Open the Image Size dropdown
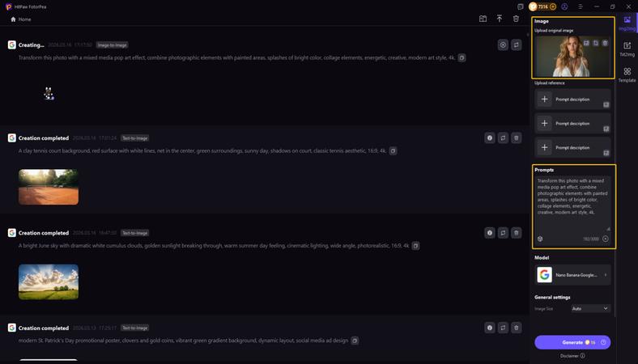 coord(590,308)
